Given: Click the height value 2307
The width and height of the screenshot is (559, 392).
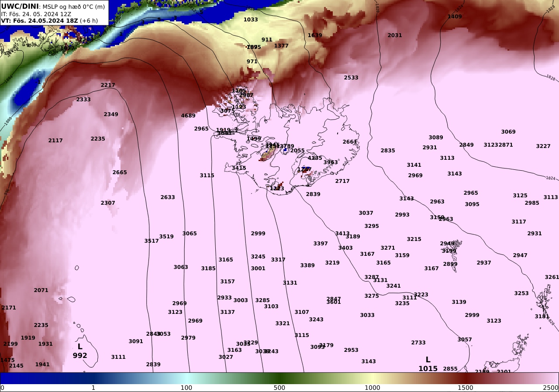Looking at the screenshot, I should [108, 203].
